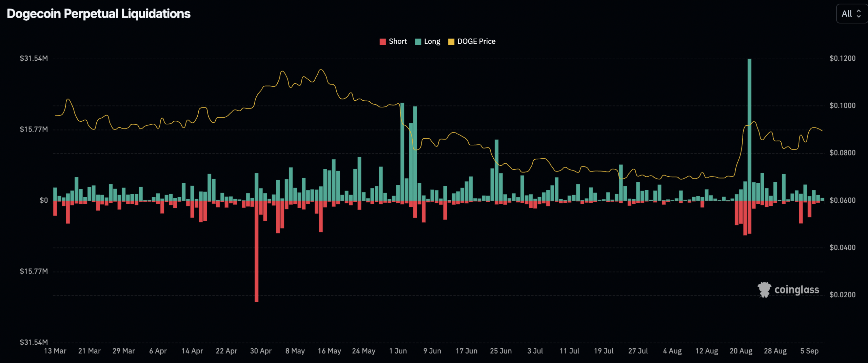Click the 28 Aug x-axis label
Viewport: 868px width, 363px height.
click(775, 351)
